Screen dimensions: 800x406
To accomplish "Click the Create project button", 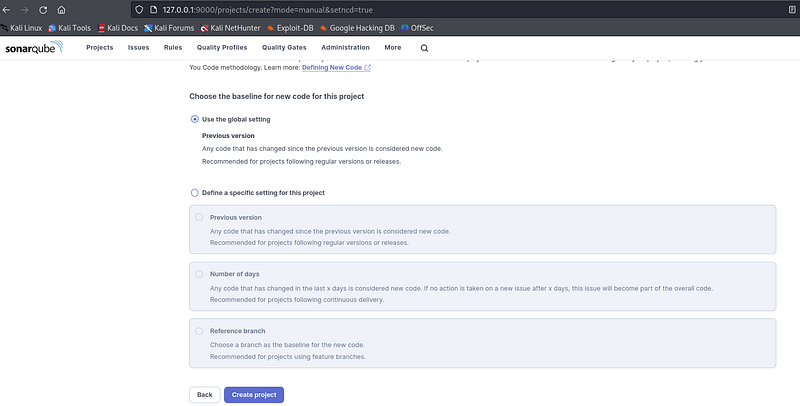I will [254, 395].
